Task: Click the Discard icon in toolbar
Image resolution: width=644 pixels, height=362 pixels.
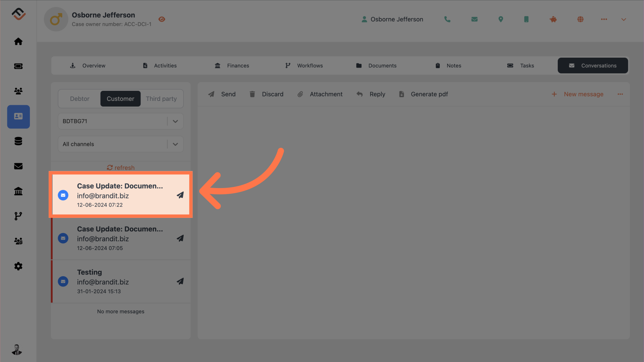Action: coord(252,94)
